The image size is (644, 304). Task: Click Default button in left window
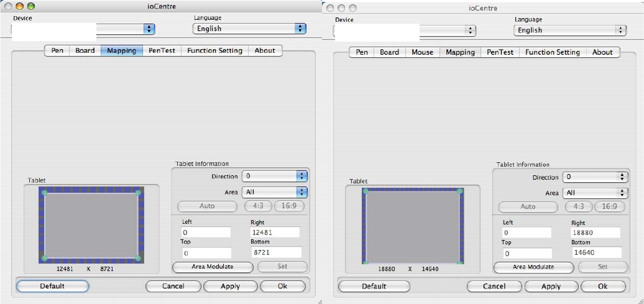[52, 286]
